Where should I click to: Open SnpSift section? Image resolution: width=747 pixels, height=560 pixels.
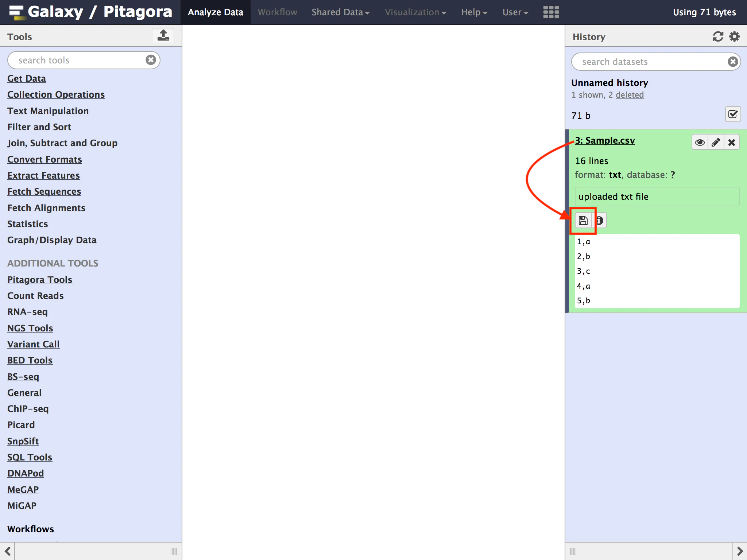coord(23,441)
